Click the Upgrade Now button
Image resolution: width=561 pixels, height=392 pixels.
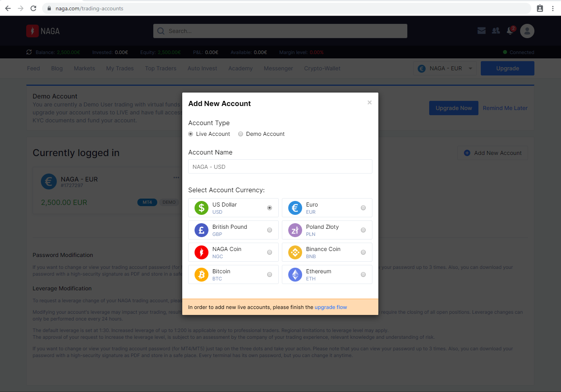pos(454,108)
